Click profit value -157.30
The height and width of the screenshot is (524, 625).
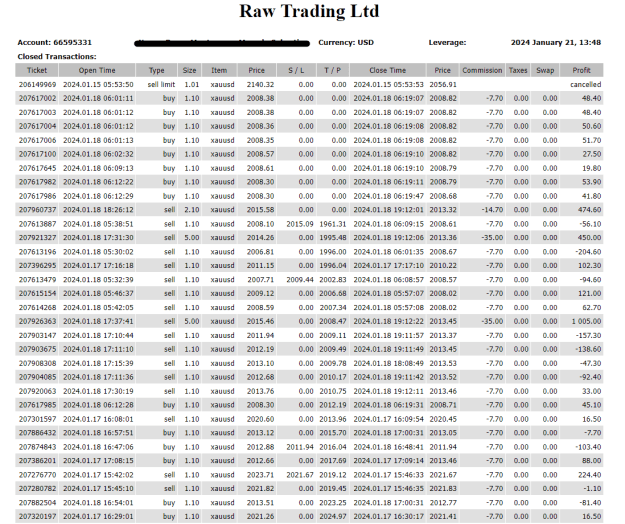point(588,336)
